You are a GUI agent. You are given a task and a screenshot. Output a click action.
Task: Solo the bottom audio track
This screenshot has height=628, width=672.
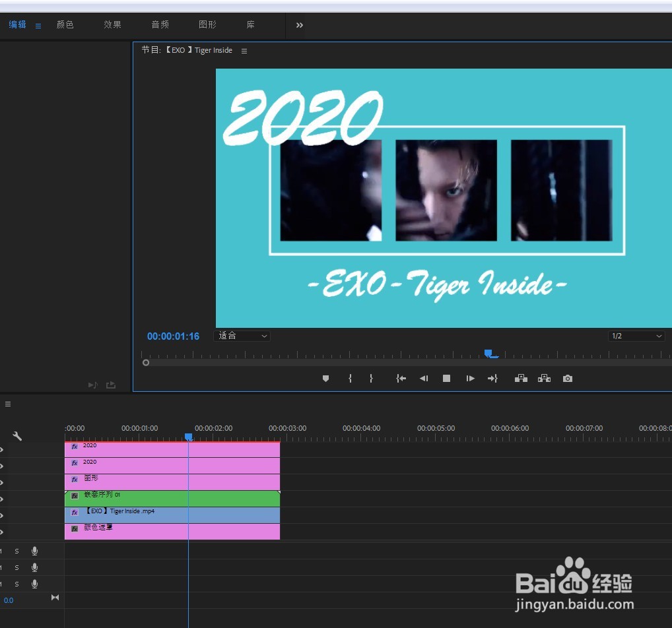point(17,584)
